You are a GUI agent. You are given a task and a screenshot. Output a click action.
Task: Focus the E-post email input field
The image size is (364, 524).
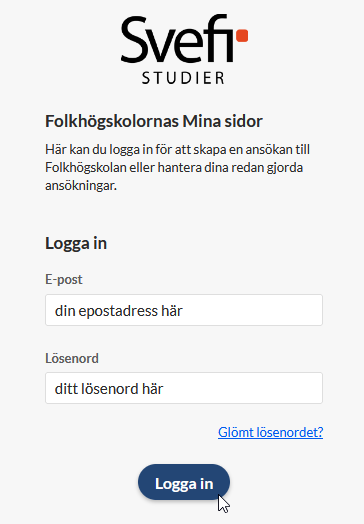point(184,310)
